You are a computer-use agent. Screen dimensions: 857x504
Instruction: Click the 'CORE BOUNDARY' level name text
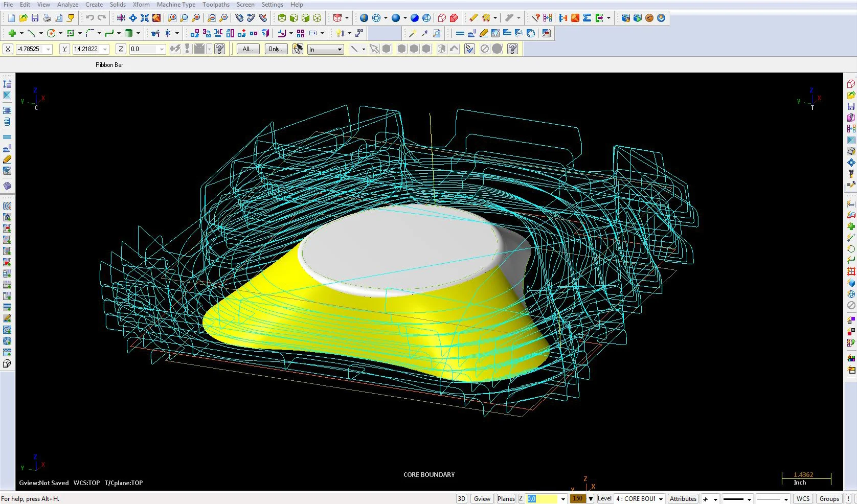coord(429,475)
